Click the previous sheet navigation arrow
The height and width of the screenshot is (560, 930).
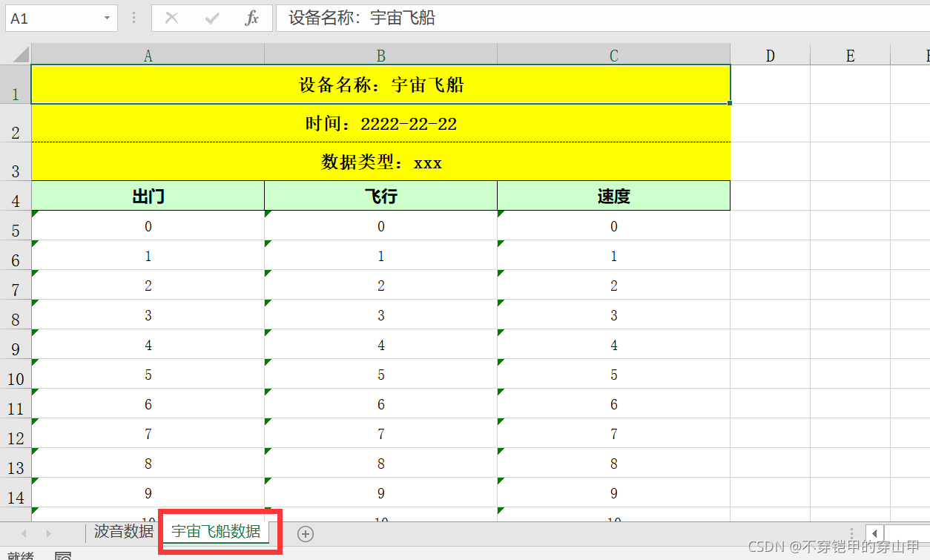[24, 533]
